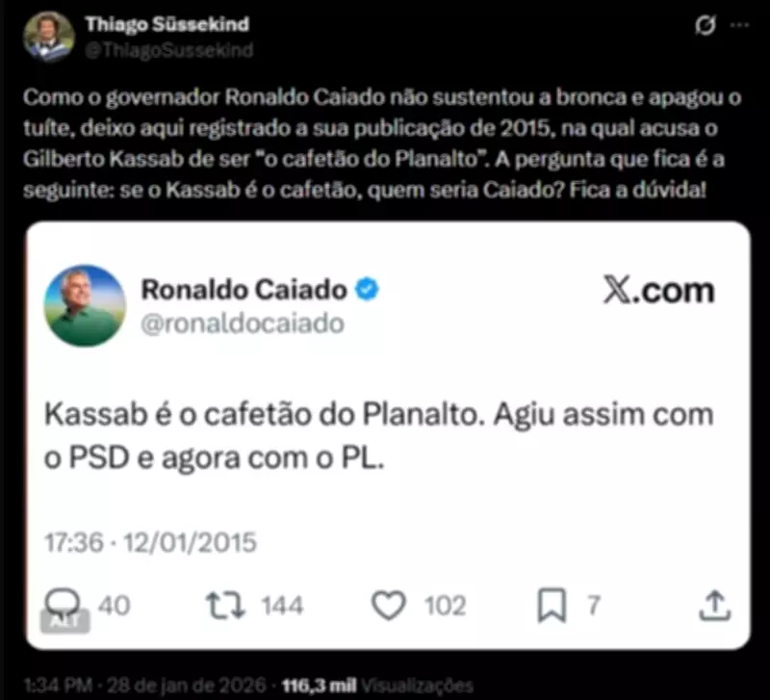Viewport: 770px width, 700px height.
Task: Click the share upload arrow icon
Action: point(714,606)
